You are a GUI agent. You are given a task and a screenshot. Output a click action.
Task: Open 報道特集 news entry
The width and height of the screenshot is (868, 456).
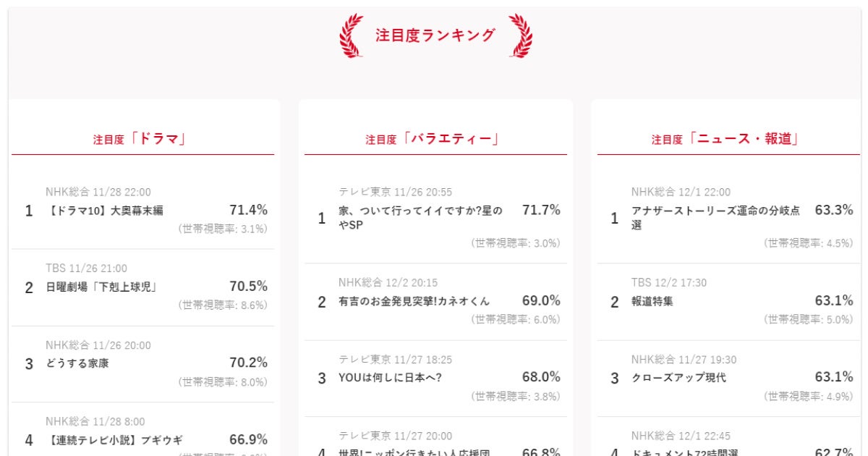[652, 301]
